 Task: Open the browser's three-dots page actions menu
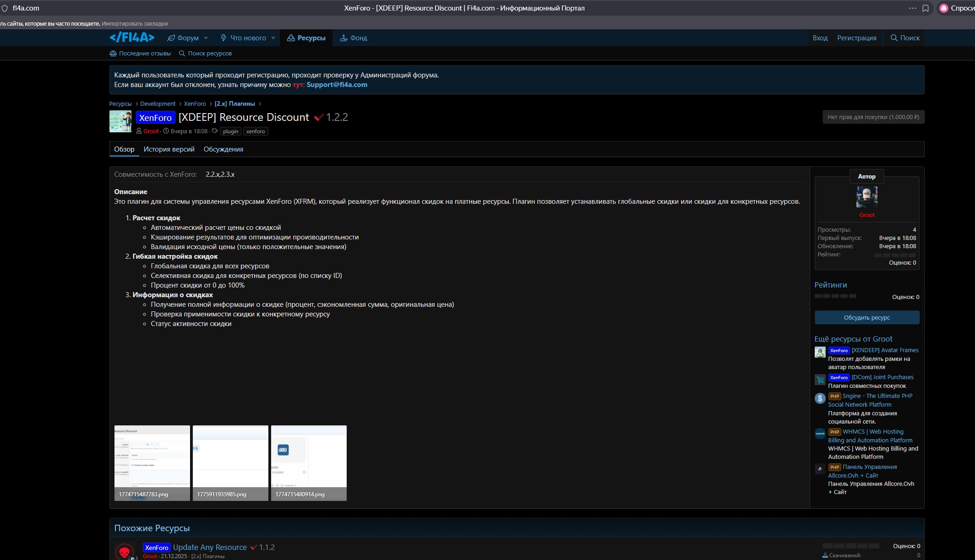pos(913,8)
